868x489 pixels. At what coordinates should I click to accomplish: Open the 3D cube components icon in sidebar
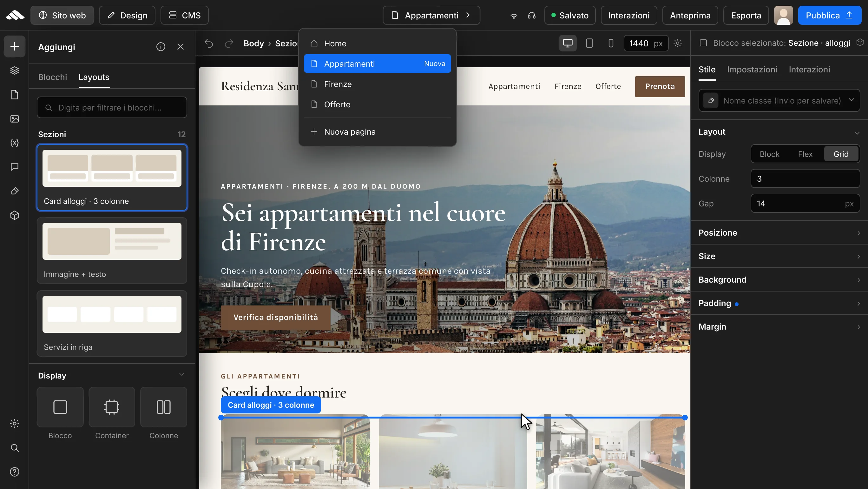[x=15, y=215]
